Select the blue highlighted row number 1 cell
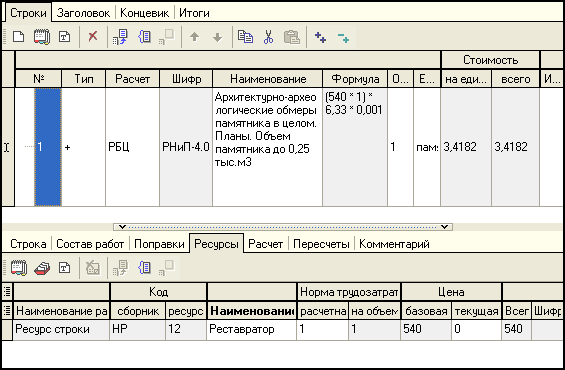 (48, 147)
